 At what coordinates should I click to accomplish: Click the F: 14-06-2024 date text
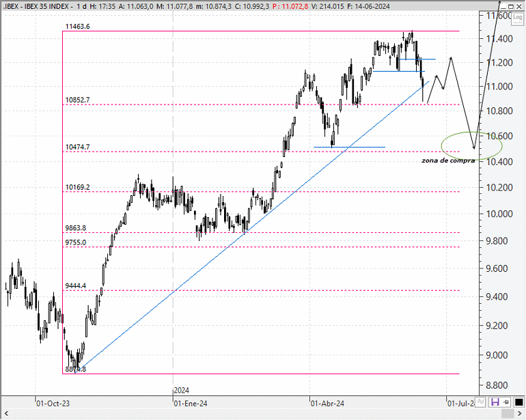[368, 6]
